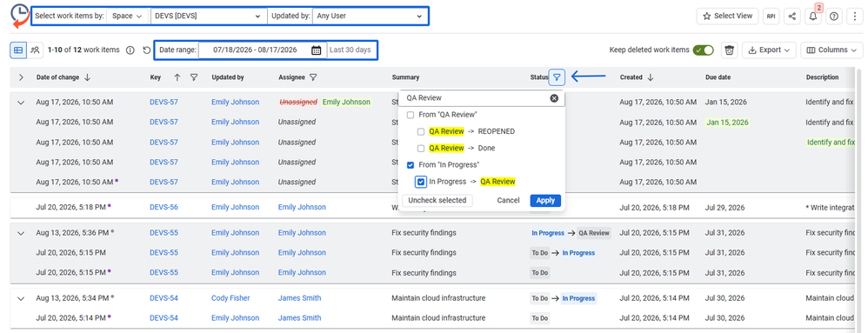Uncheck In Progress -> QA Review checkbox
Screen dimensions: 868x333
[x=421, y=182]
